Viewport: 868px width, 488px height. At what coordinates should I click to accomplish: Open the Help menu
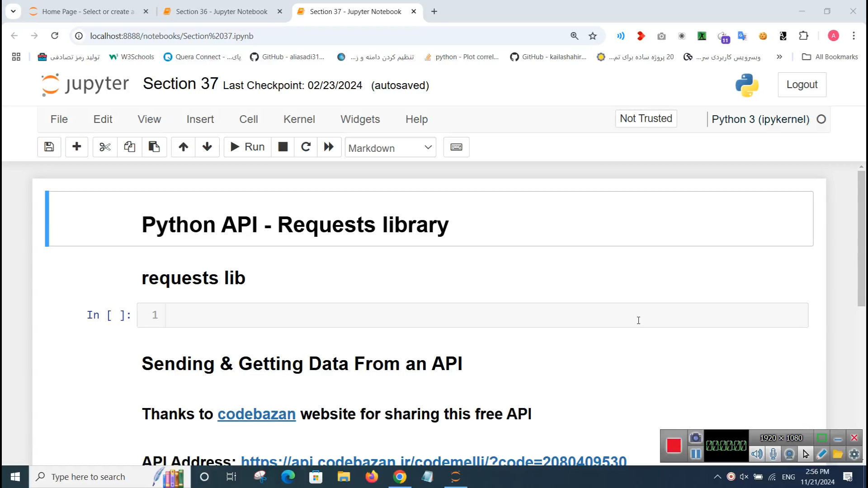[416, 119]
